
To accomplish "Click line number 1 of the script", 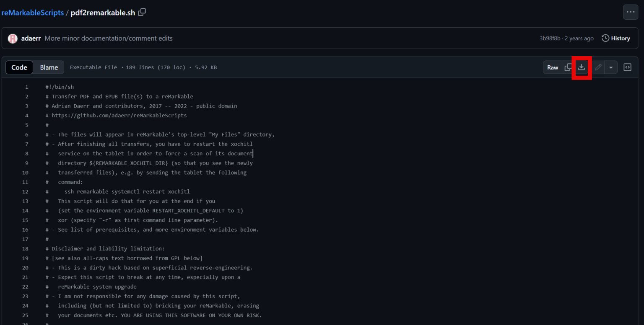I will [x=26, y=87].
